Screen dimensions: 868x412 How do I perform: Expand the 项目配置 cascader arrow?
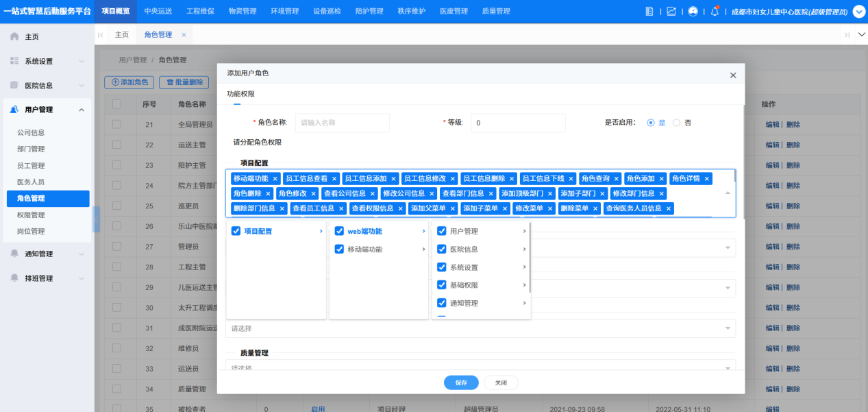[x=321, y=232]
